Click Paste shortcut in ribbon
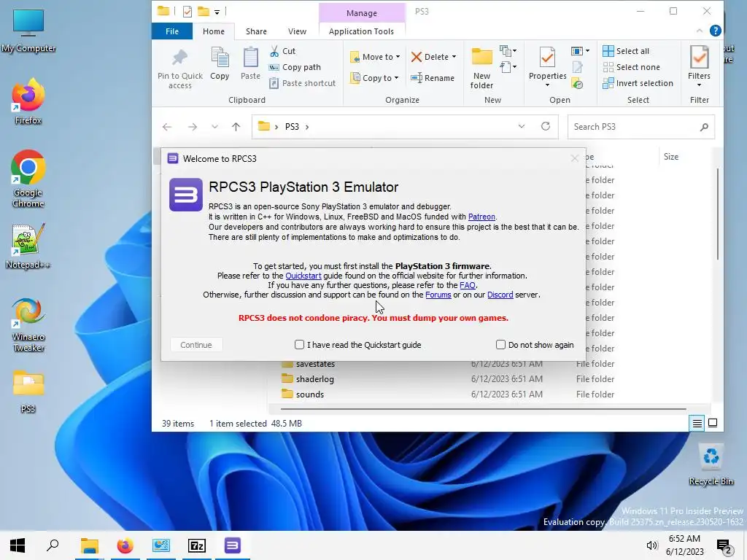 (303, 83)
